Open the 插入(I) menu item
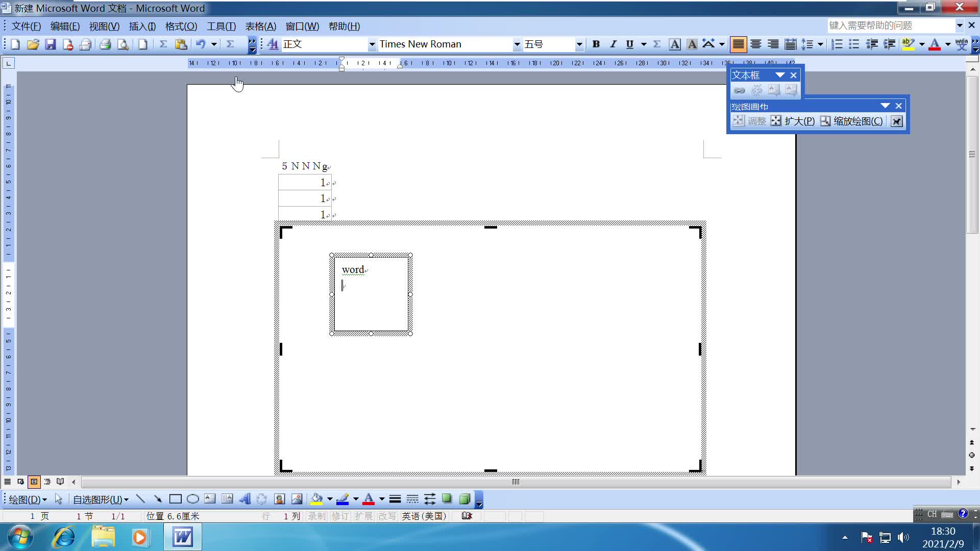 pyautogui.click(x=141, y=26)
